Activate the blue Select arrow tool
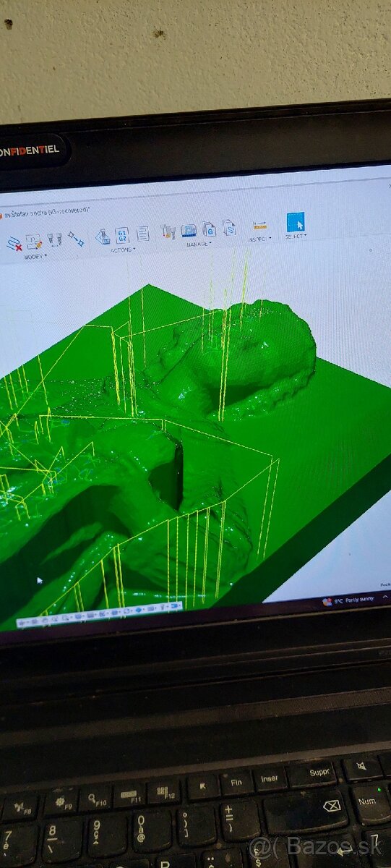The image size is (391, 868). (x=295, y=221)
